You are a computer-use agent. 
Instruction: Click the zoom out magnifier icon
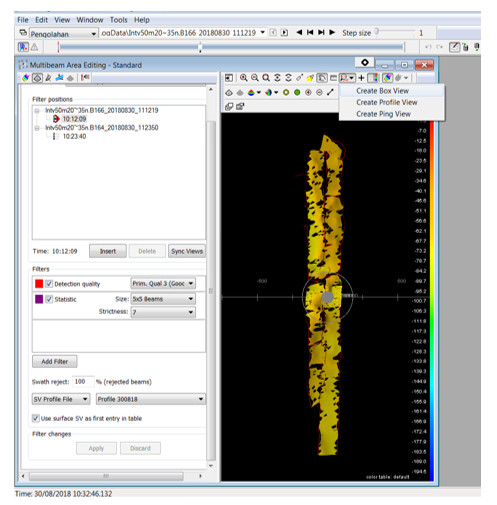click(x=255, y=78)
